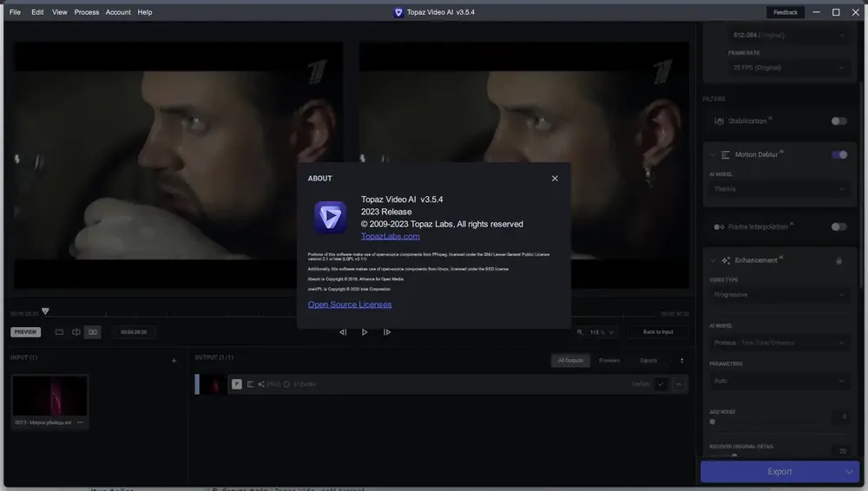868x491 pixels.
Task: Open the Progressive video type dropdown
Action: click(x=779, y=295)
